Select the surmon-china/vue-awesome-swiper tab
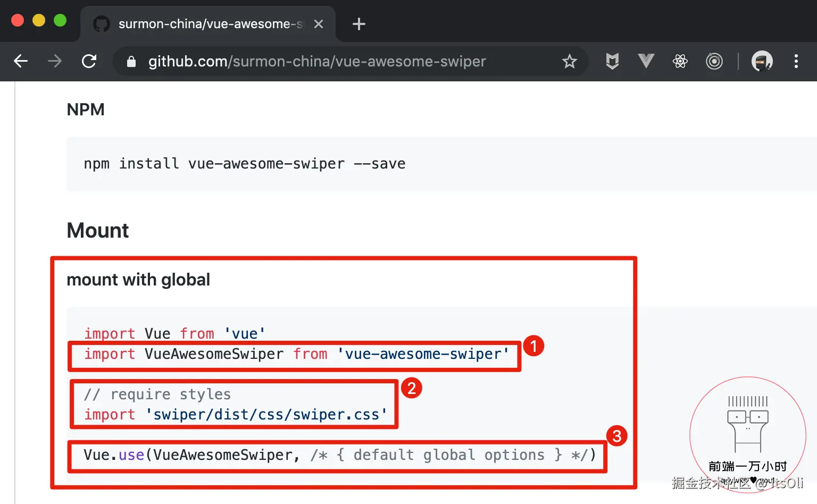The height and width of the screenshot is (504, 817). click(208, 24)
